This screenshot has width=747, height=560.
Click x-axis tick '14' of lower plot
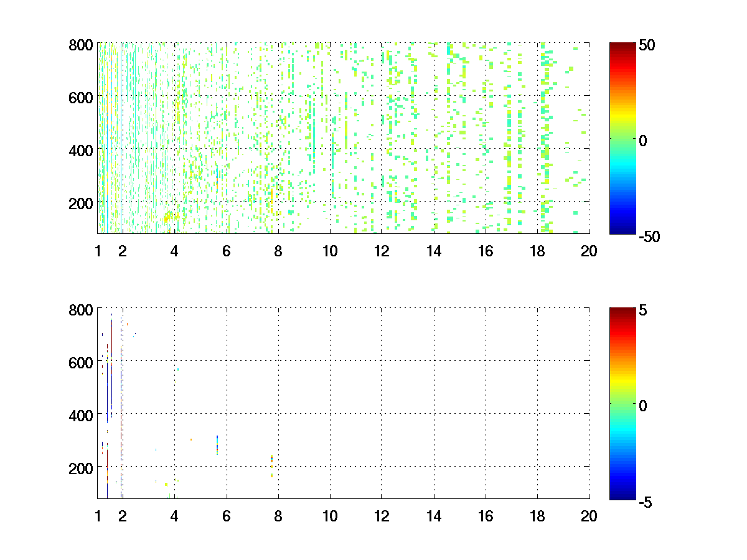[x=434, y=516]
